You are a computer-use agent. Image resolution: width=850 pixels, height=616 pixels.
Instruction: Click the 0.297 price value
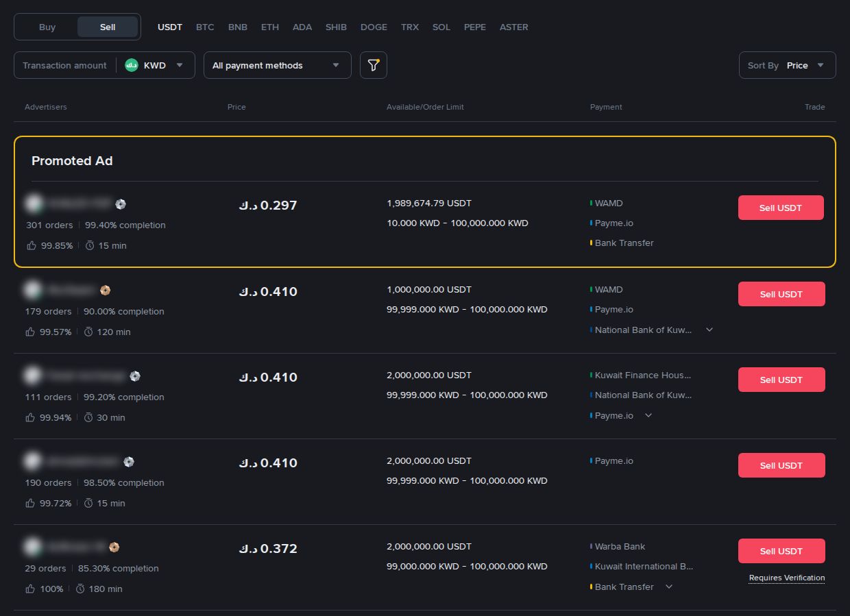(268, 205)
